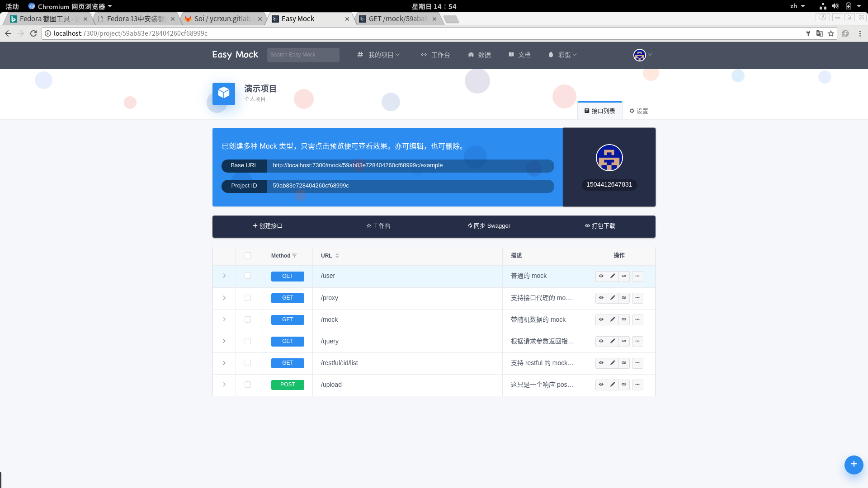This screenshot has height=488, width=868.
Task: Click the Project ID value field
Action: (x=410, y=186)
